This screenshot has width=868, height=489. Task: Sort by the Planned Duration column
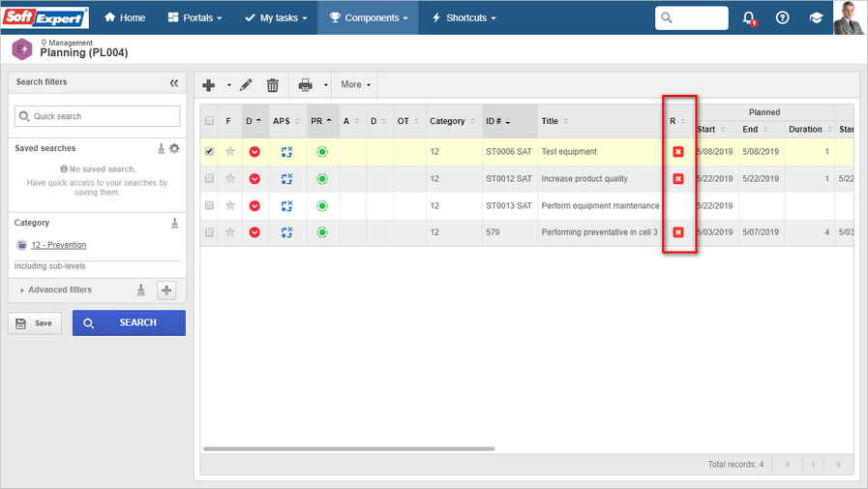[811, 129]
